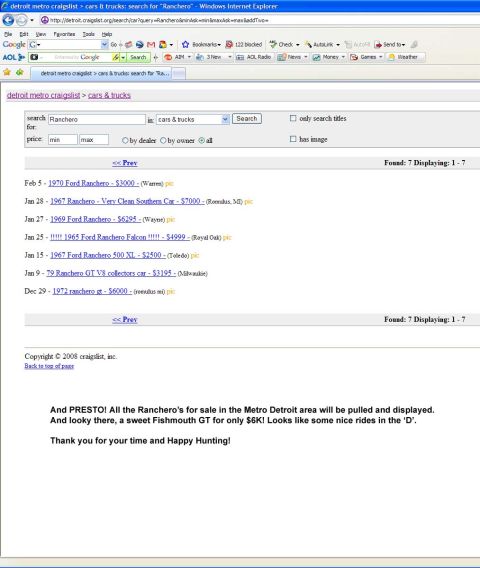This screenshot has height=568, width=480.
Task: Select the all radio button
Action: point(202,140)
